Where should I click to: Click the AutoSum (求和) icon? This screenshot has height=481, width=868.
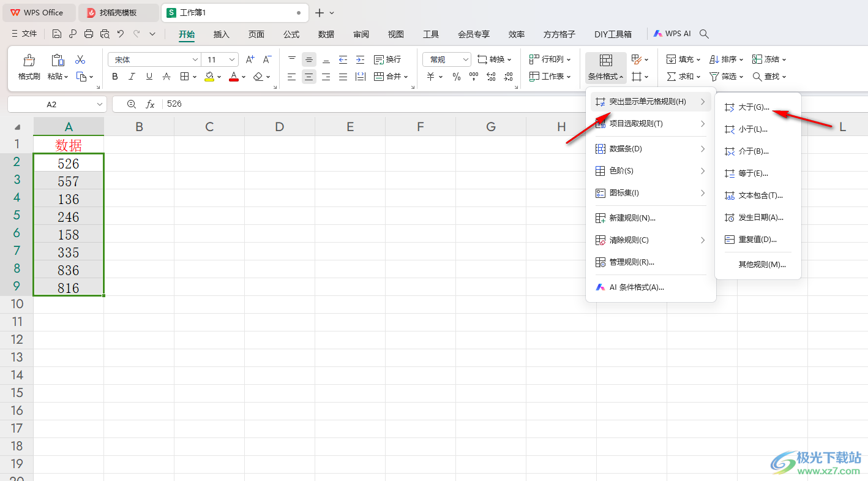coord(672,77)
